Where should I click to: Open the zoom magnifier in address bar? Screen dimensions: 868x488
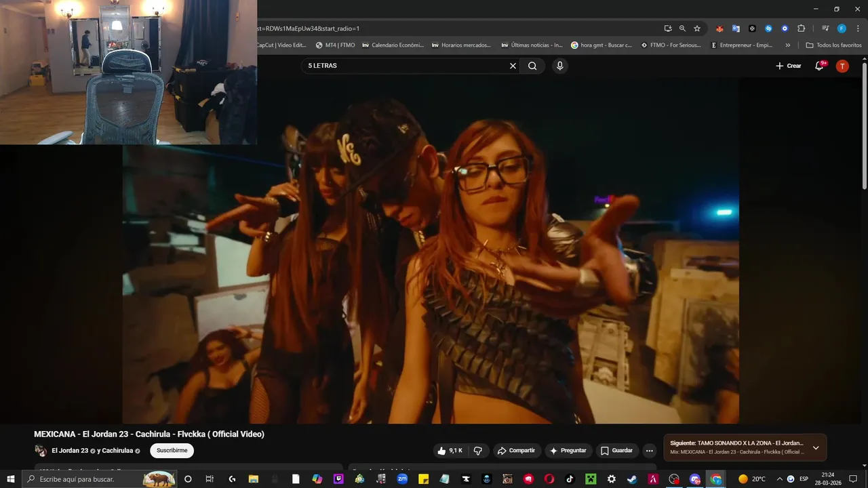pyautogui.click(x=682, y=28)
